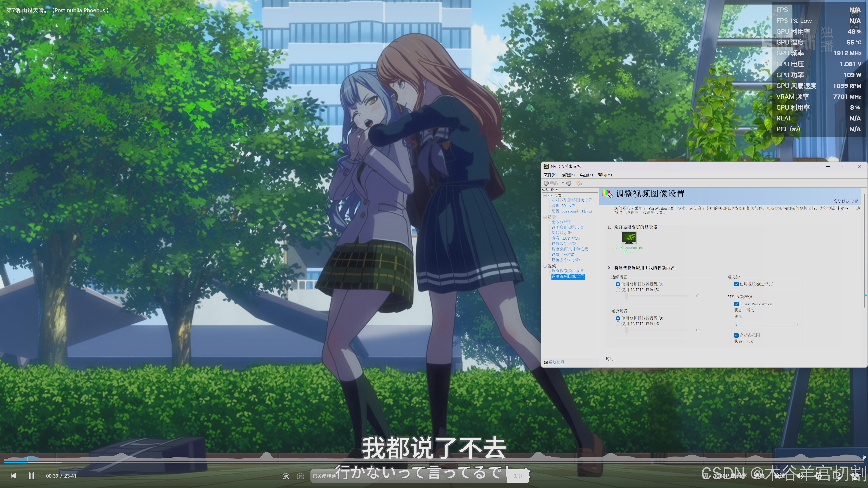Screen dimensions: 868x488
Task: Click the forward navigation arrow icon
Action: click(x=569, y=183)
